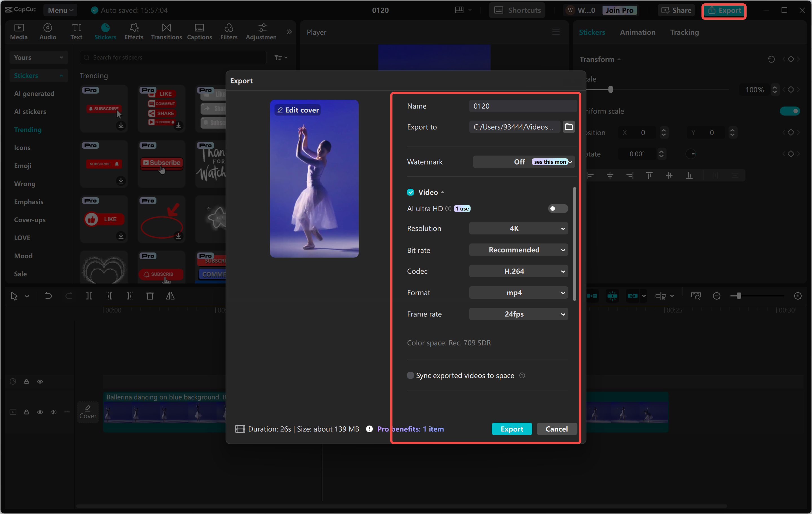Image resolution: width=812 pixels, height=514 pixels.
Task: Open the Transitions panel
Action: (x=166, y=31)
